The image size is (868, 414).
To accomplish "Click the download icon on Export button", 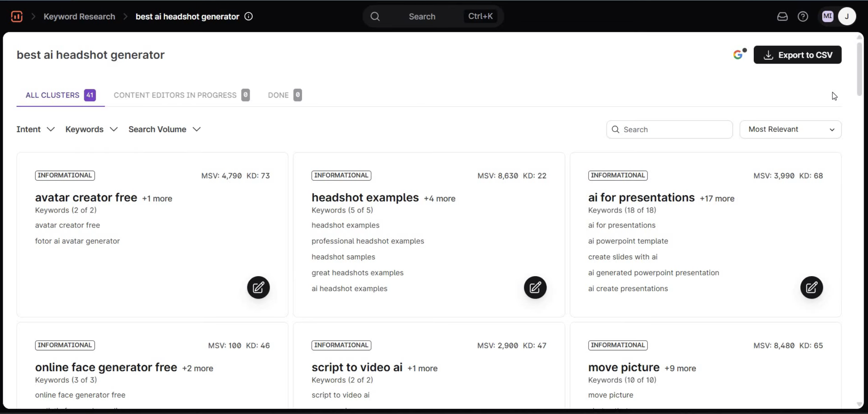I will tap(768, 55).
